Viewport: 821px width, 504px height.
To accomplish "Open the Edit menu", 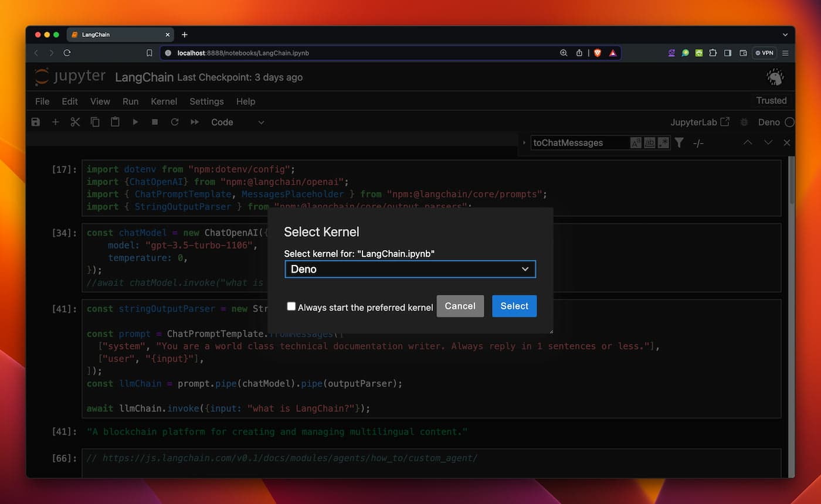I will point(70,101).
